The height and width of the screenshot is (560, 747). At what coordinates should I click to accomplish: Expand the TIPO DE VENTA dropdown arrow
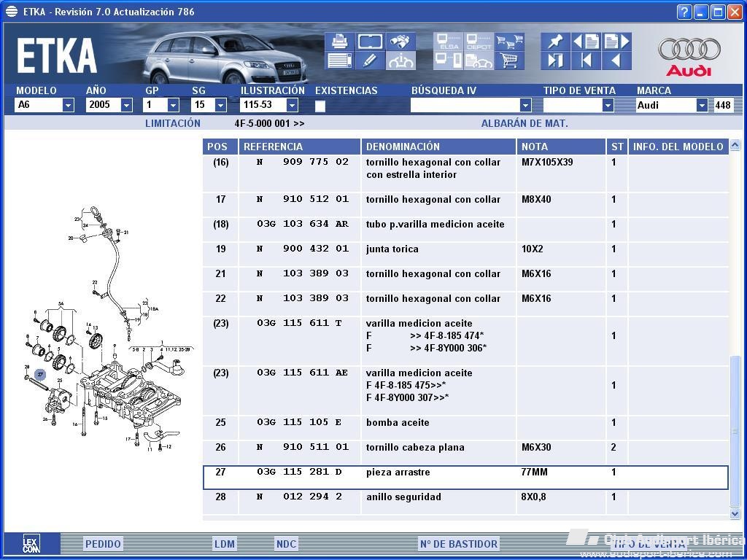pyautogui.click(x=608, y=105)
